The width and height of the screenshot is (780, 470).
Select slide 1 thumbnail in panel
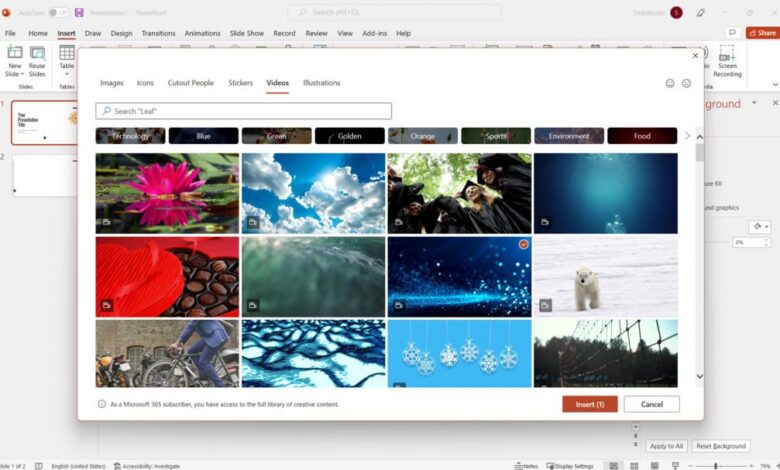(x=45, y=122)
